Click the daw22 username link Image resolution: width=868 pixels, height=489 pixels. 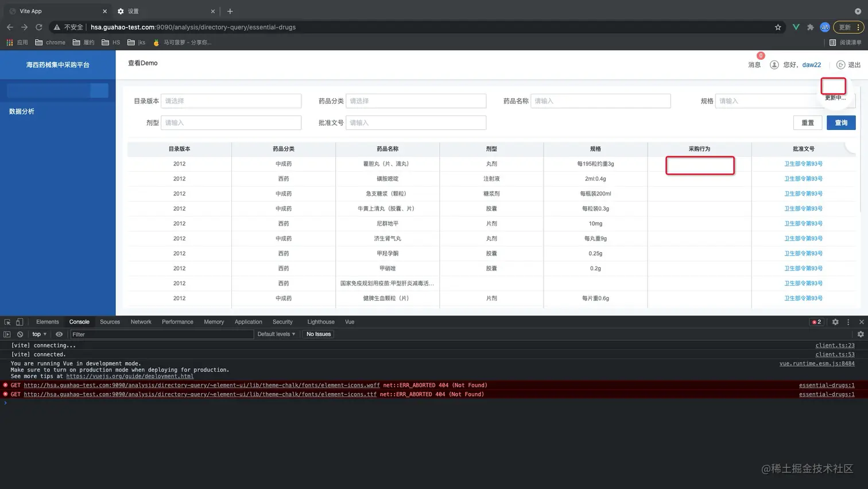pos(812,65)
